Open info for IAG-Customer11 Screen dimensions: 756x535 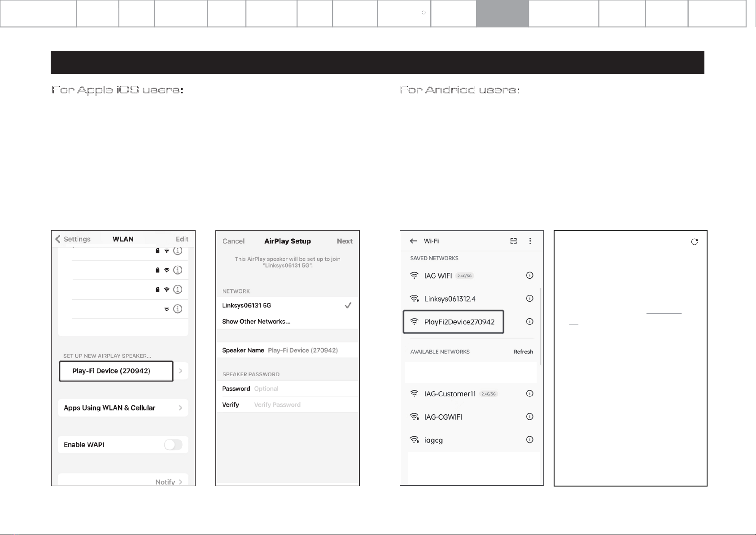click(529, 394)
